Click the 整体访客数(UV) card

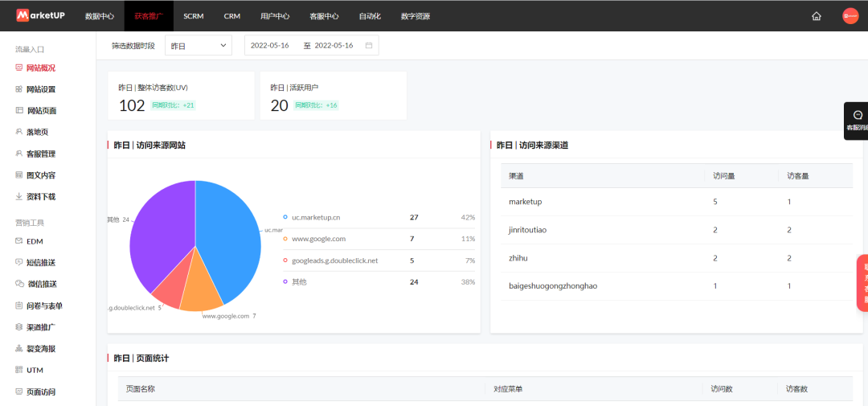[181, 96]
